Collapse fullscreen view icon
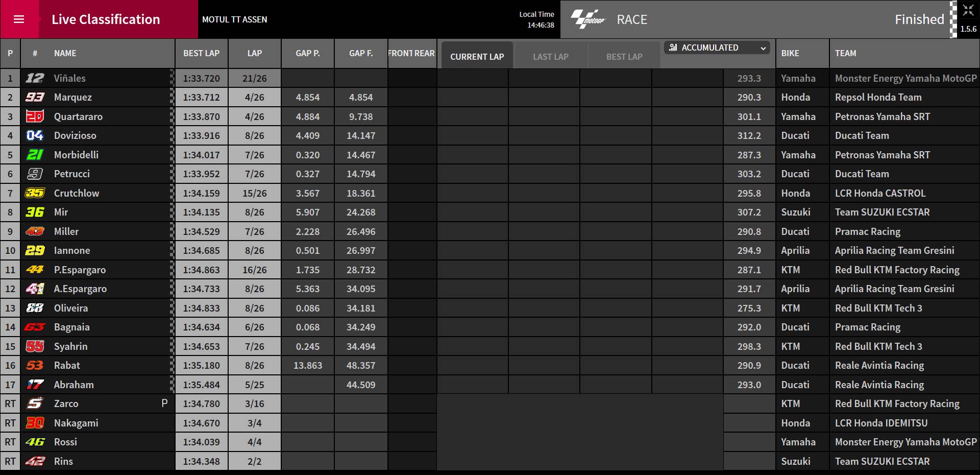Viewport: 980px width, 475px height. pyautogui.click(x=968, y=10)
